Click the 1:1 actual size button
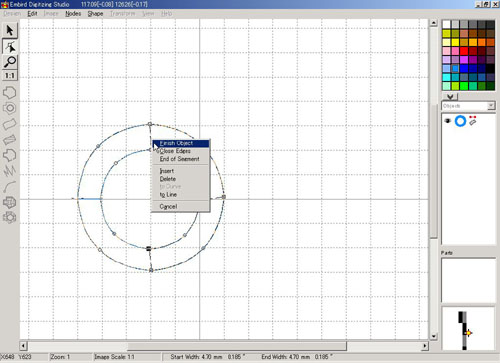The height and width of the screenshot is (363, 500). 10,76
